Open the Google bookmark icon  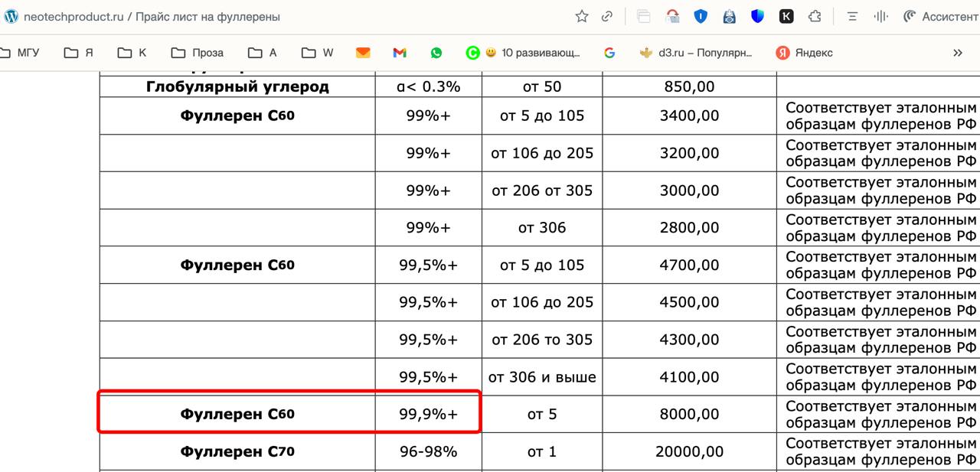click(x=609, y=53)
